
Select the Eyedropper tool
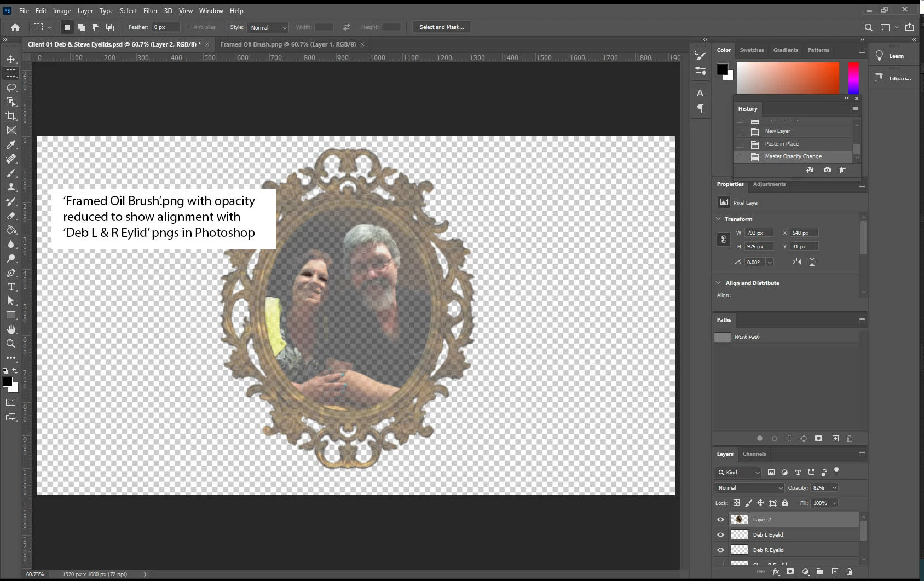pyautogui.click(x=11, y=144)
